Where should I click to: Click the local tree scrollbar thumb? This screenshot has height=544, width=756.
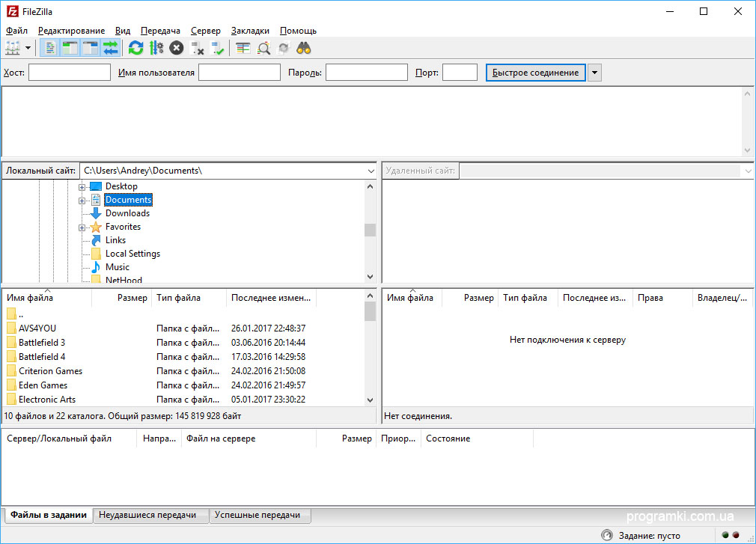tap(370, 230)
